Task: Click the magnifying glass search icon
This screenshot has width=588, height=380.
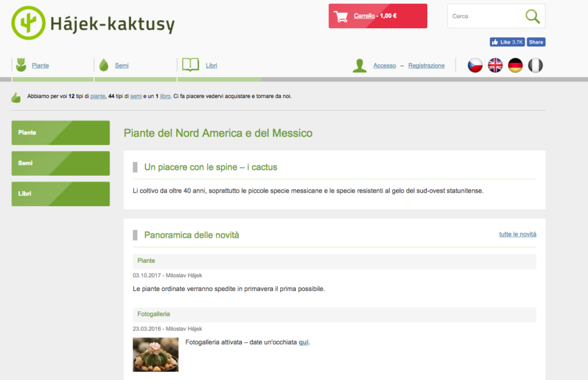Action: [532, 16]
